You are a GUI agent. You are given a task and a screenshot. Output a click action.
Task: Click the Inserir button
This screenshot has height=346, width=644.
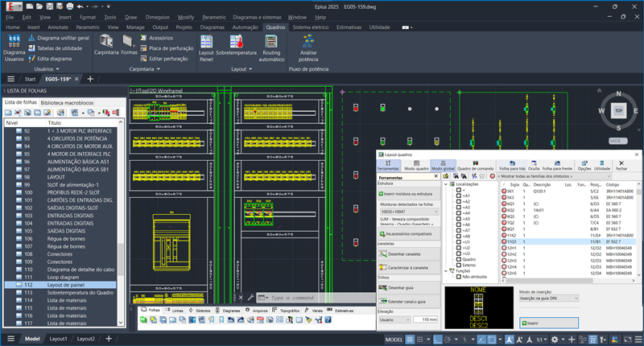(x=549, y=323)
